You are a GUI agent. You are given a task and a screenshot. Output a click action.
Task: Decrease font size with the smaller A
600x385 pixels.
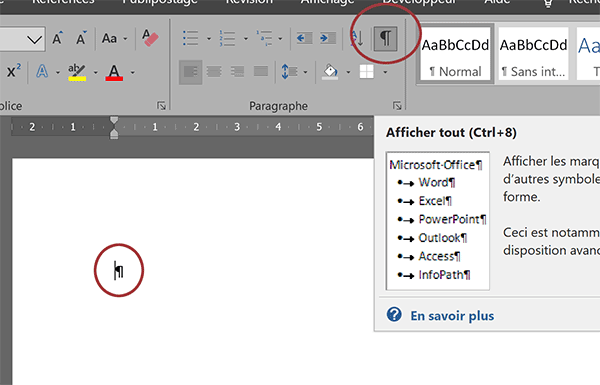coord(81,38)
